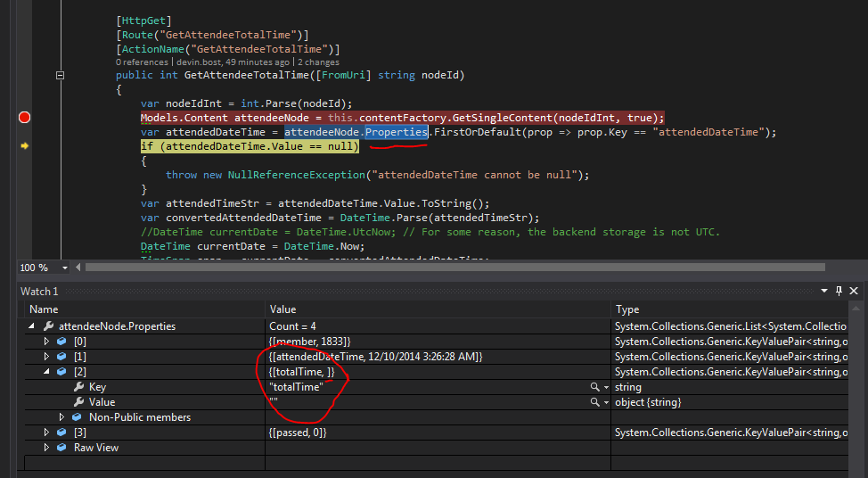Select value "{[passed, 0]}"
868x478 pixels.
pos(298,432)
